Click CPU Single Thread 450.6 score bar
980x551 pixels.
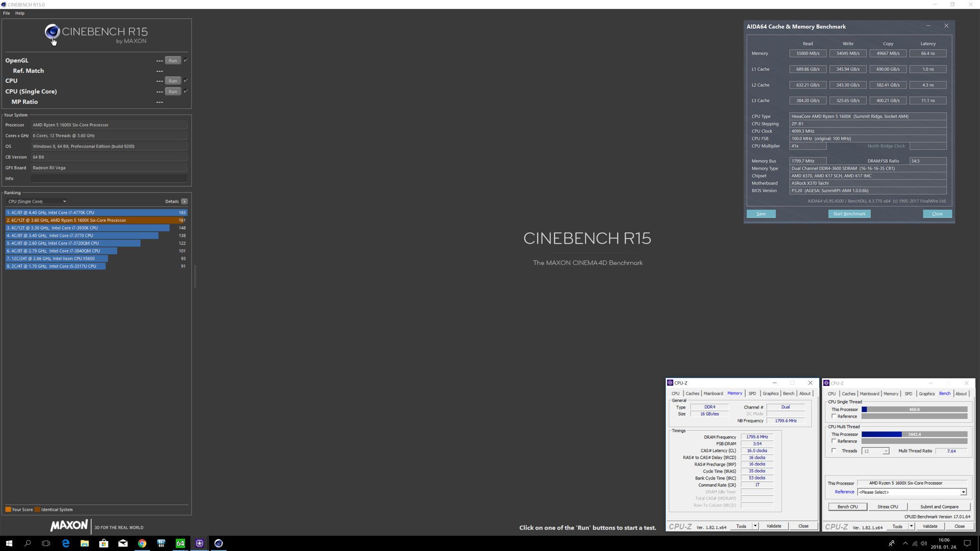914,410
